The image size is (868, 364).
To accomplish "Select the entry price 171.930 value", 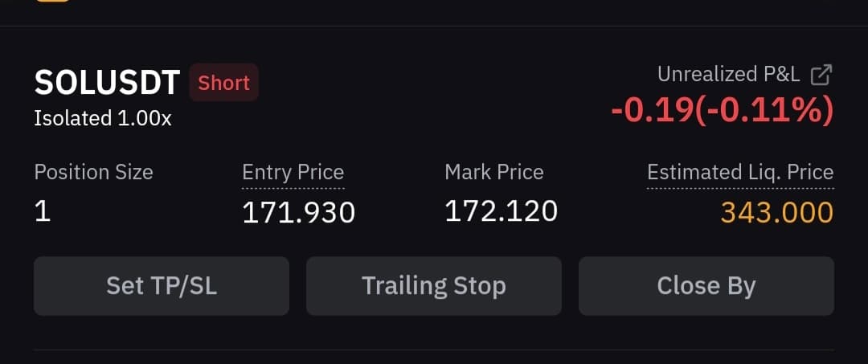I will point(298,213).
